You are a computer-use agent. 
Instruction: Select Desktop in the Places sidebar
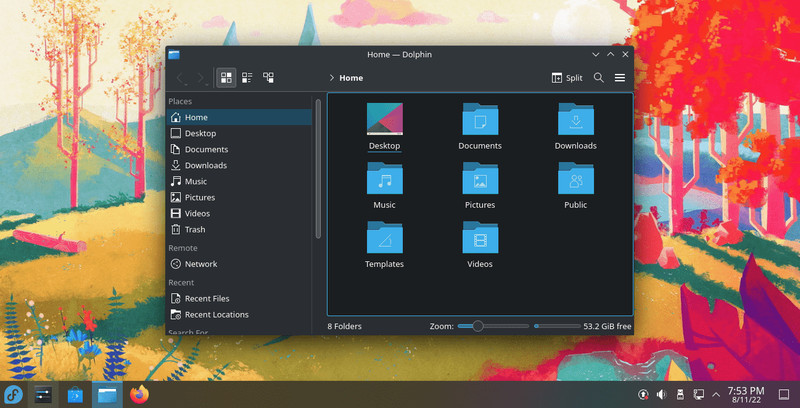(x=239, y=133)
